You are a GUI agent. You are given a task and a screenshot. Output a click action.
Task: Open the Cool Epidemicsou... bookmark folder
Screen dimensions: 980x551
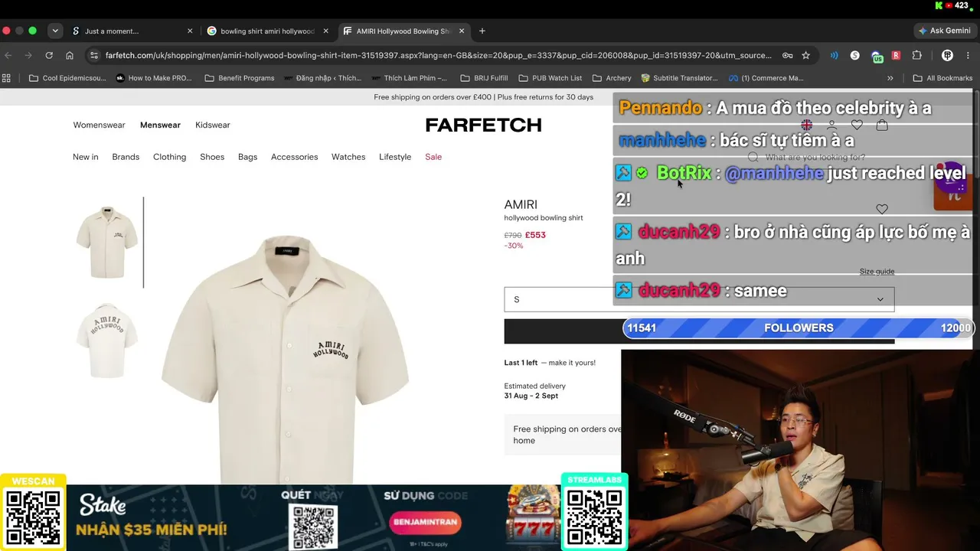67,78
